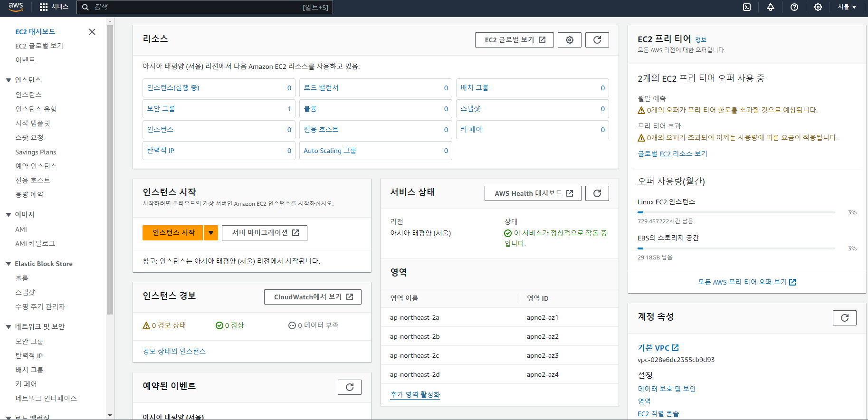
Task: Select 이벤트 in sidebar
Action: [x=25, y=60]
